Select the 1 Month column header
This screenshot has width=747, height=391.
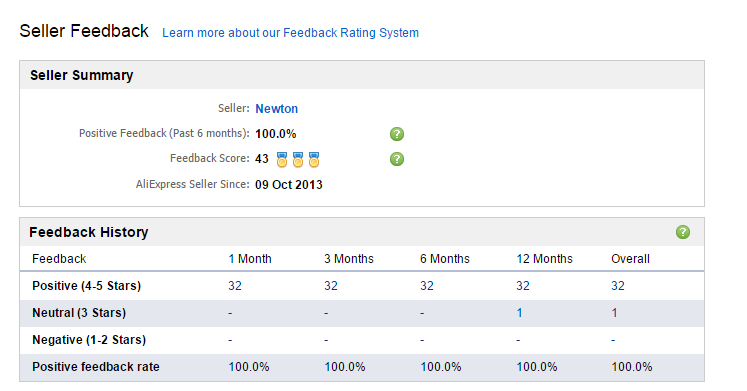tap(250, 259)
